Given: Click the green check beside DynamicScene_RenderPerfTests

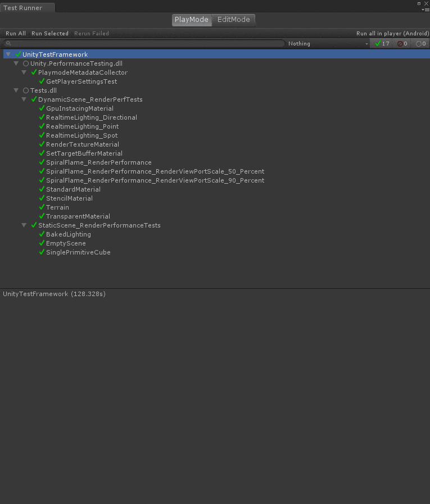Looking at the screenshot, I should coord(34,99).
